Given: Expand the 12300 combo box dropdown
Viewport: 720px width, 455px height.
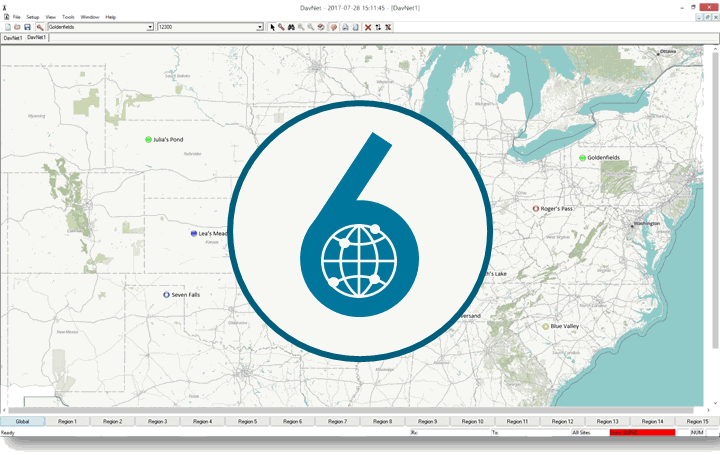Looking at the screenshot, I should [x=259, y=27].
